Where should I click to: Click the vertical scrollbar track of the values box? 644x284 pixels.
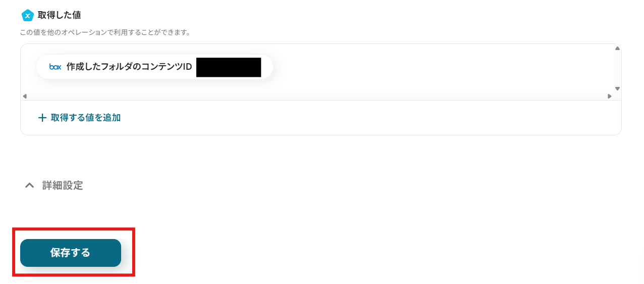617,68
